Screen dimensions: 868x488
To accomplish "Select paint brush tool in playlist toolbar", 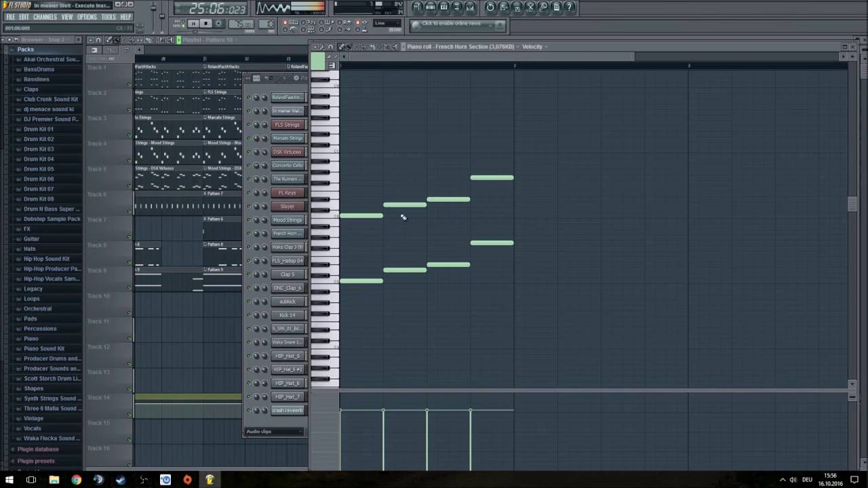I will [x=116, y=40].
